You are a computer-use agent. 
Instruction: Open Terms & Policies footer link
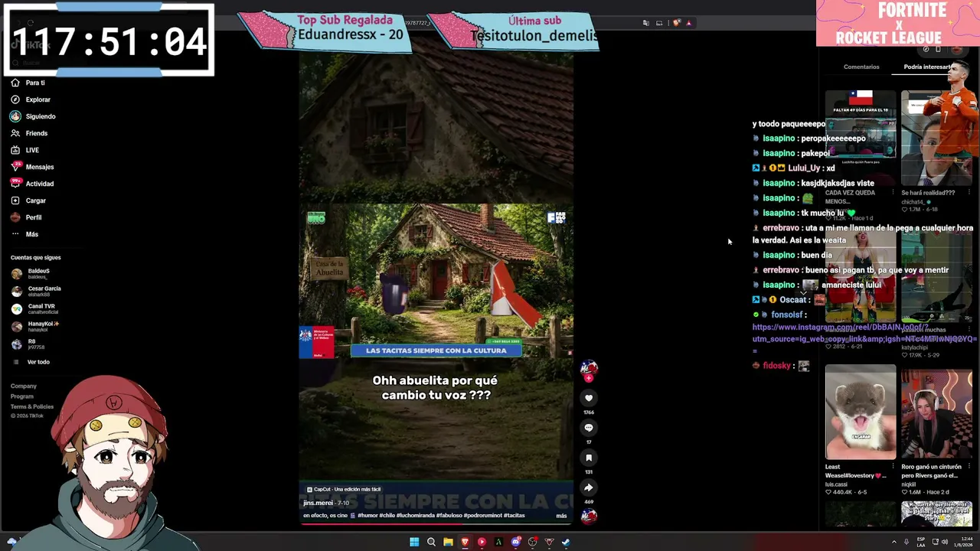pos(32,406)
